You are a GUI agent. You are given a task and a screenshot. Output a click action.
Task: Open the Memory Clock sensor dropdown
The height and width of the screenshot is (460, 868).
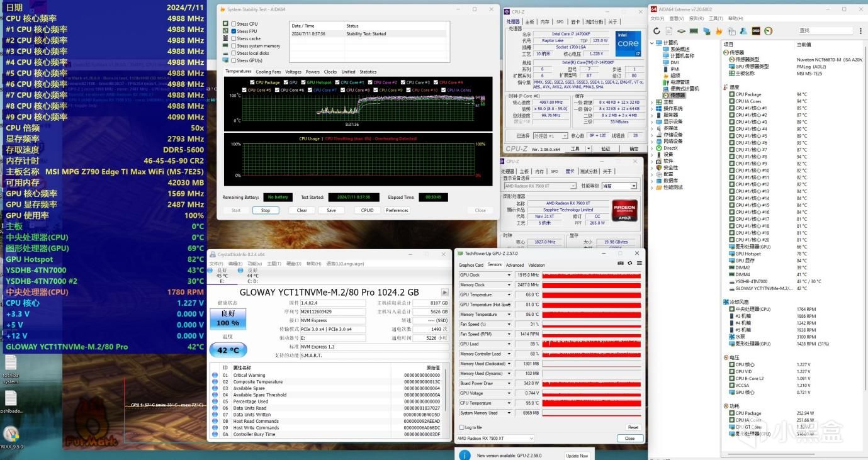pyautogui.click(x=509, y=285)
